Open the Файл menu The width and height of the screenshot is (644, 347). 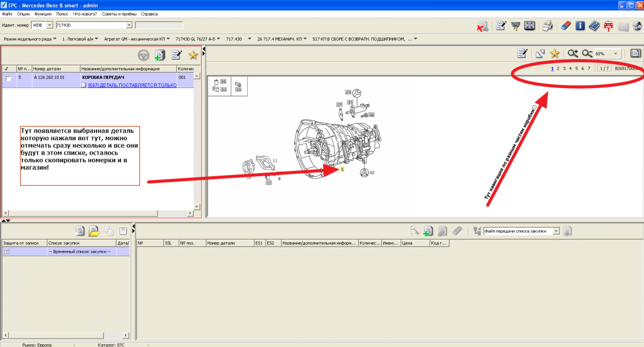point(7,13)
